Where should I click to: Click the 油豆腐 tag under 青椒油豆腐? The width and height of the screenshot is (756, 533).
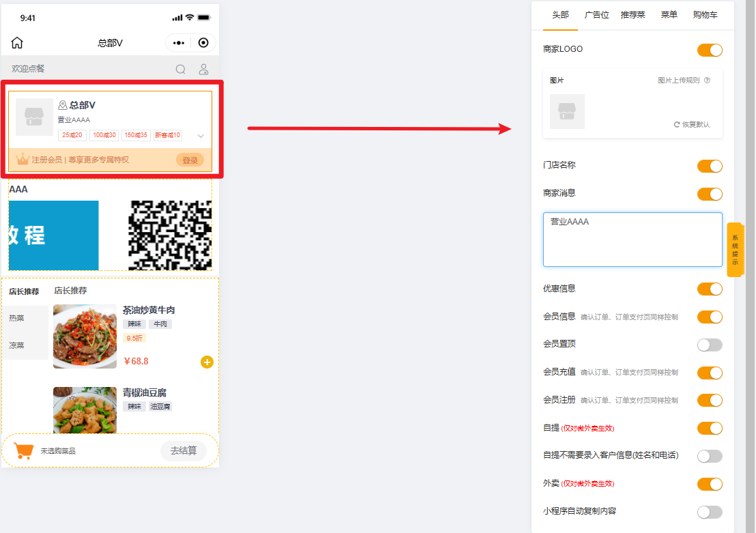[x=160, y=407]
